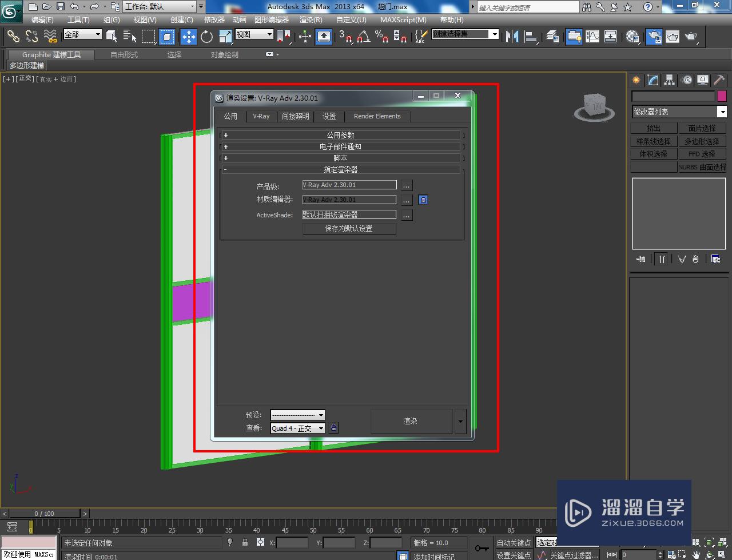732x560 pixels.
Task: Collapse the 指定渲染器 rollout
Action: (340, 169)
